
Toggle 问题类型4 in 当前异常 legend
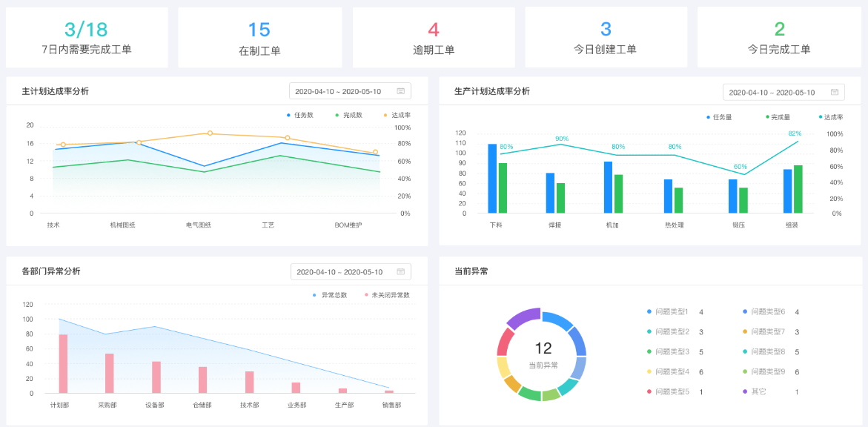[x=671, y=371]
